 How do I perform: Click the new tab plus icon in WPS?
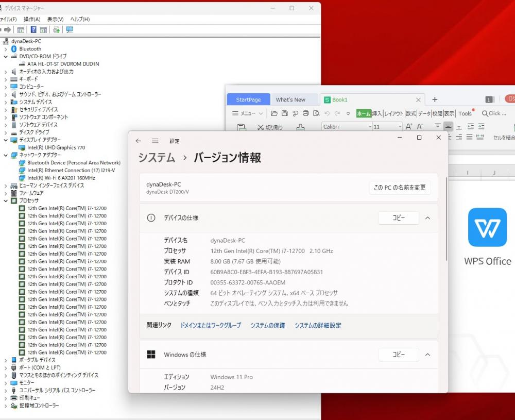click(435, 99)
